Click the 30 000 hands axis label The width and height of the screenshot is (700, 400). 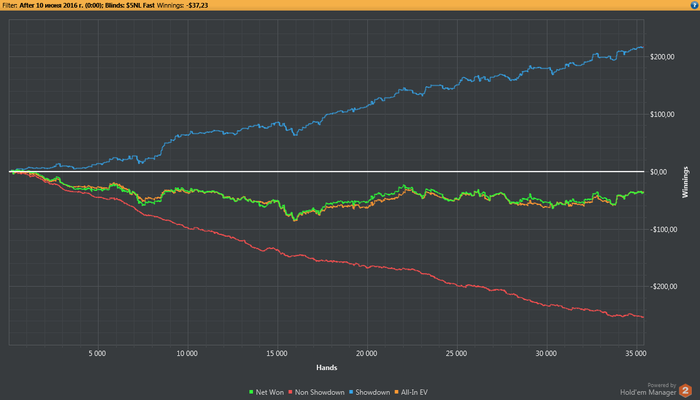546,354
